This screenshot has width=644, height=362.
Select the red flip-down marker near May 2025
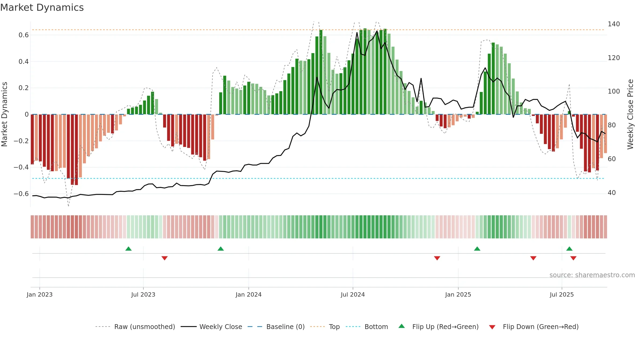pyautogui.click(x=533, y=258)
